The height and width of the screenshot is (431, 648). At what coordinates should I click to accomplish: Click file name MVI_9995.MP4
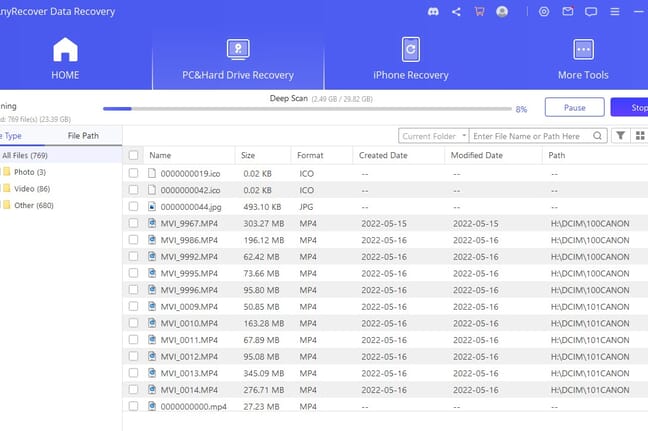pyautogui.click(x=189, y=273)
